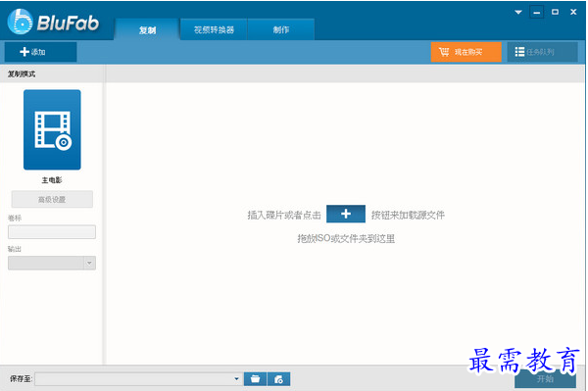588x391 pixels.
Task: Open the 复制 (Copy) tab
Action: (x=147, y=29)
